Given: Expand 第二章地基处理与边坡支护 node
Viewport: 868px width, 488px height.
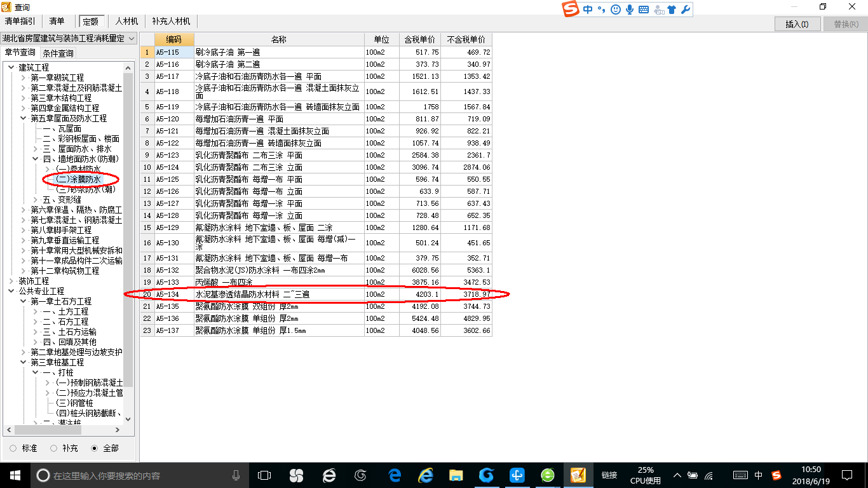Looking at the screenshot, I should pos(24,352).
